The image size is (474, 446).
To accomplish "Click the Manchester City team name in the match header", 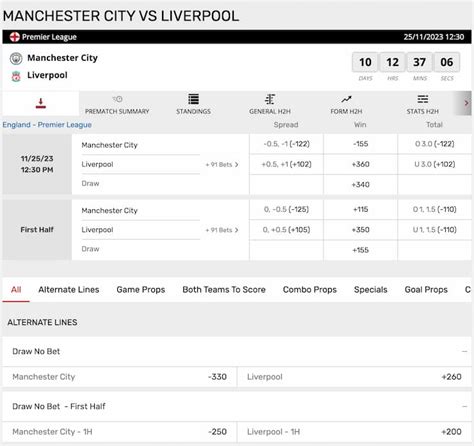I will pyautogui.click(x=62, y=58).
